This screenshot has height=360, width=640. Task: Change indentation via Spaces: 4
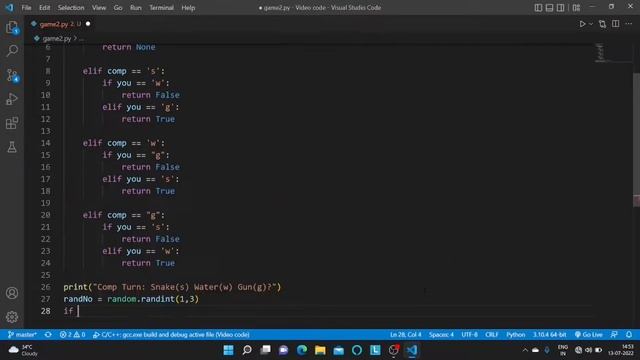[x=441, y=335]
